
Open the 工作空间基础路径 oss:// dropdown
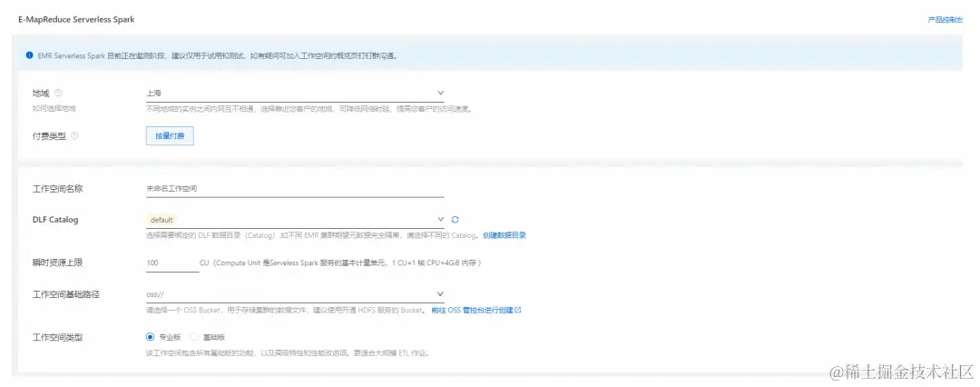pos(294,294)
